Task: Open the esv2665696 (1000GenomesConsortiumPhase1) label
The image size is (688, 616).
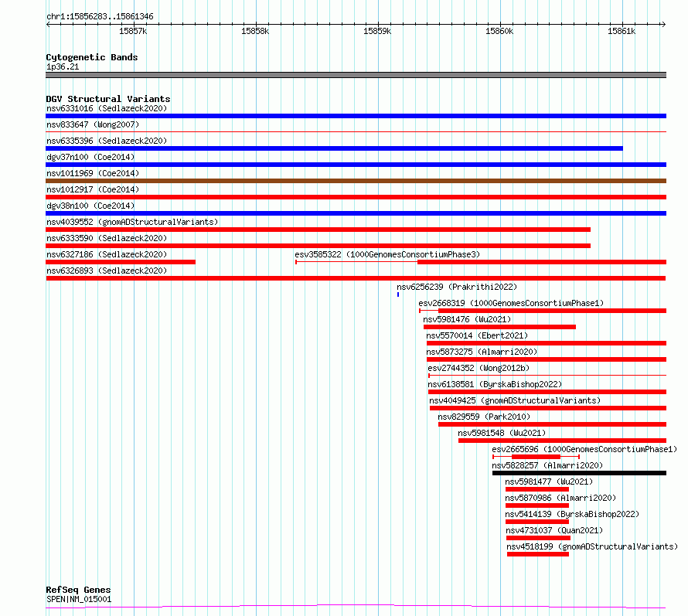Action: [584, 449]
